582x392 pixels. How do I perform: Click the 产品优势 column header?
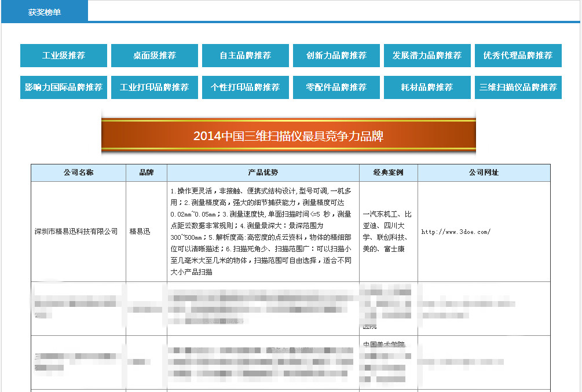click(263, 173)
